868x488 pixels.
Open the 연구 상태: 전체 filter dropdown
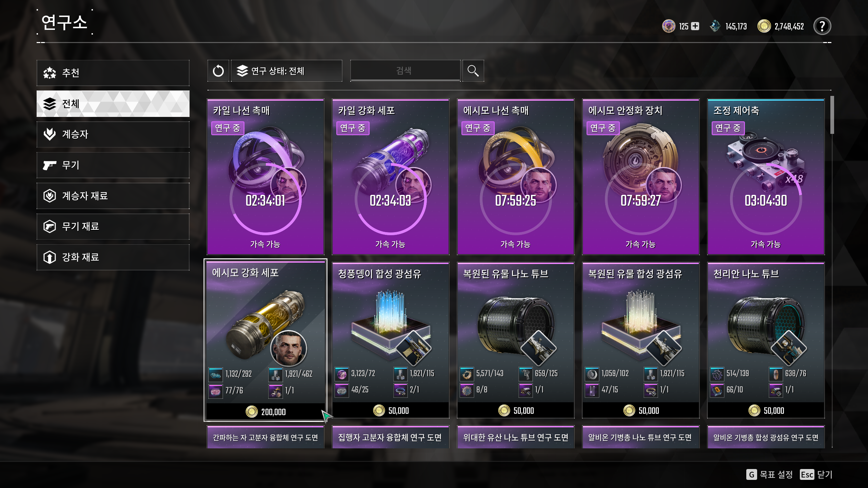(x=287, y=71)
